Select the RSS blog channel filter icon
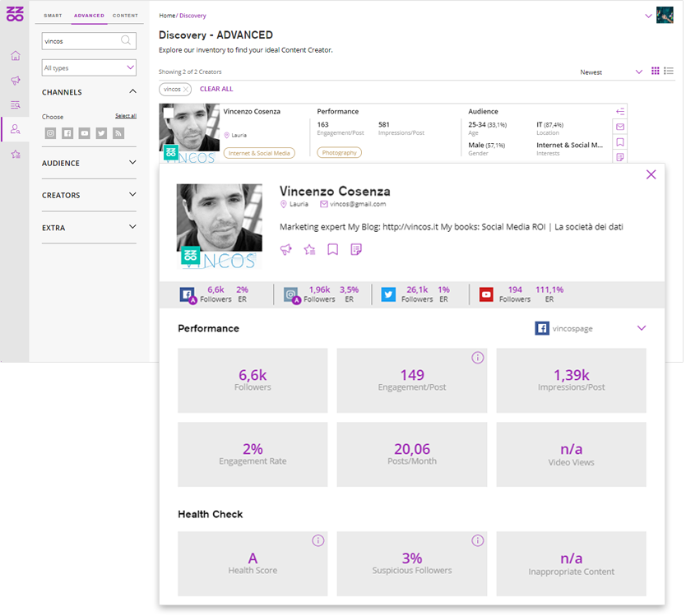686x616 pixels. coord(118,133)
